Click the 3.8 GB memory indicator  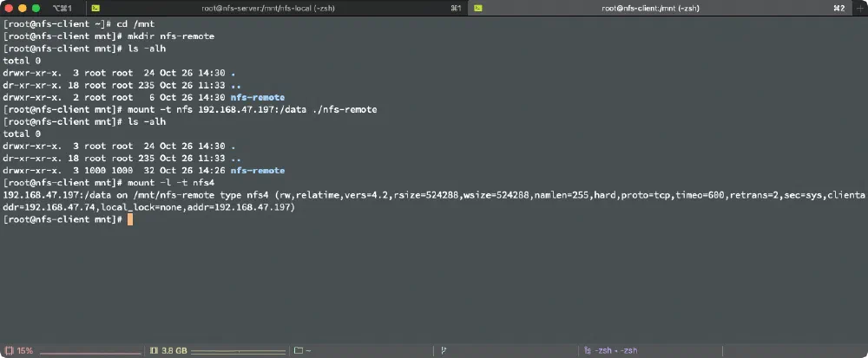click(169, 350)
